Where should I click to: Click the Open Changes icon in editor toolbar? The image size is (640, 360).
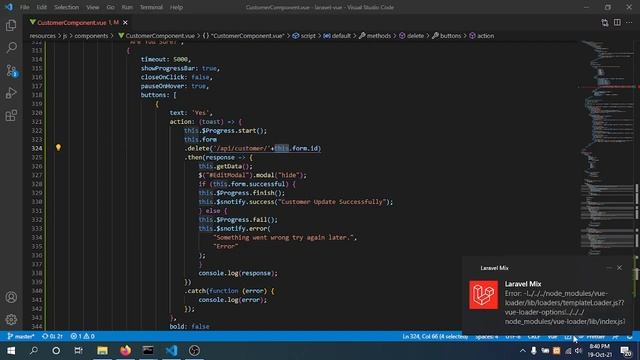(604, 23)
